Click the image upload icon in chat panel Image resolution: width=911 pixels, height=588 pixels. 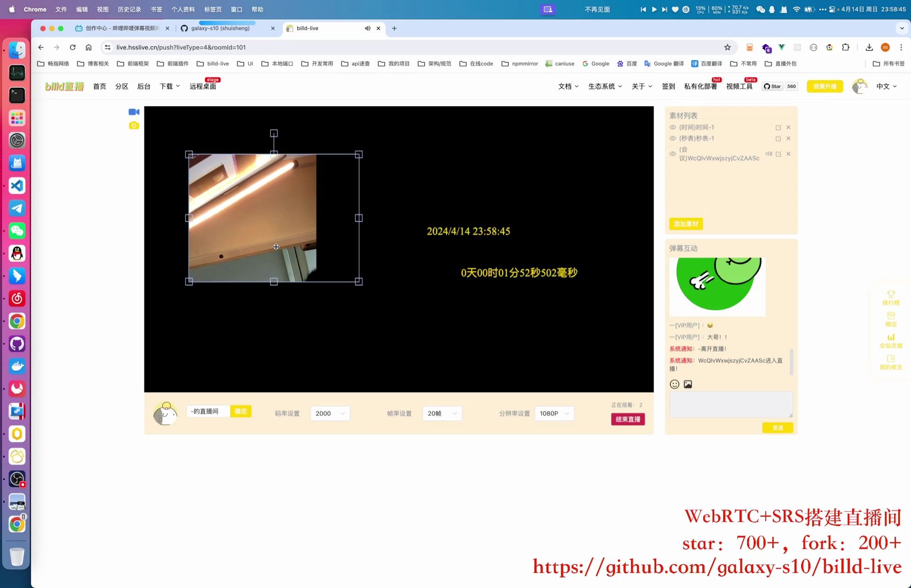coord(688,384)
